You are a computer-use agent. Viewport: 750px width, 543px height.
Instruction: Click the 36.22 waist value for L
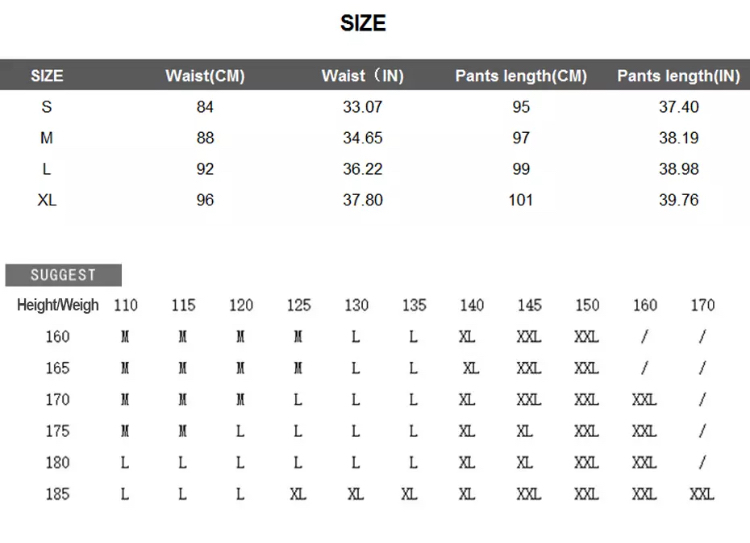363,169
